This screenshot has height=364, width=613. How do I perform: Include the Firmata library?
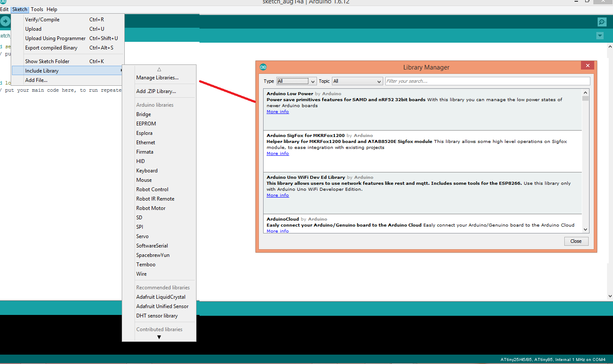(159, 152)
